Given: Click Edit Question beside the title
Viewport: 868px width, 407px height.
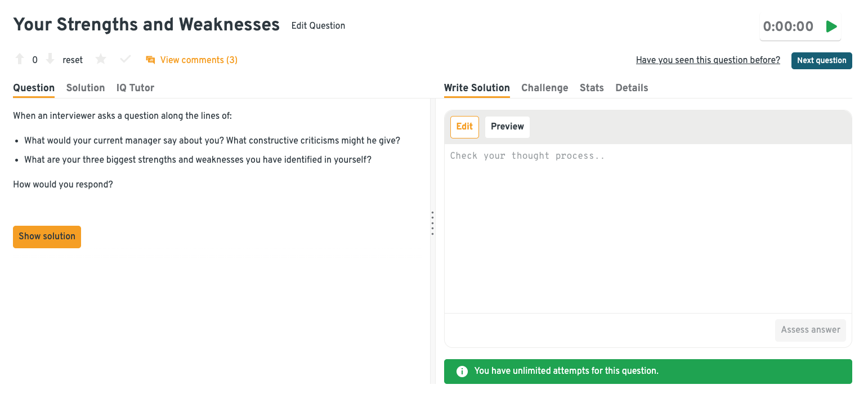Looking at the screenshot, I should click(318, 26).
